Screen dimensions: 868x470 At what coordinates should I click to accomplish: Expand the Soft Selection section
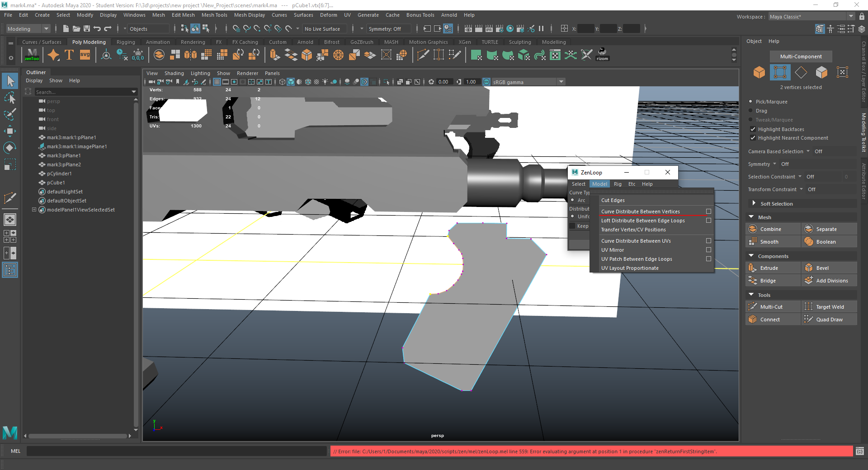(x=754, y=203)
